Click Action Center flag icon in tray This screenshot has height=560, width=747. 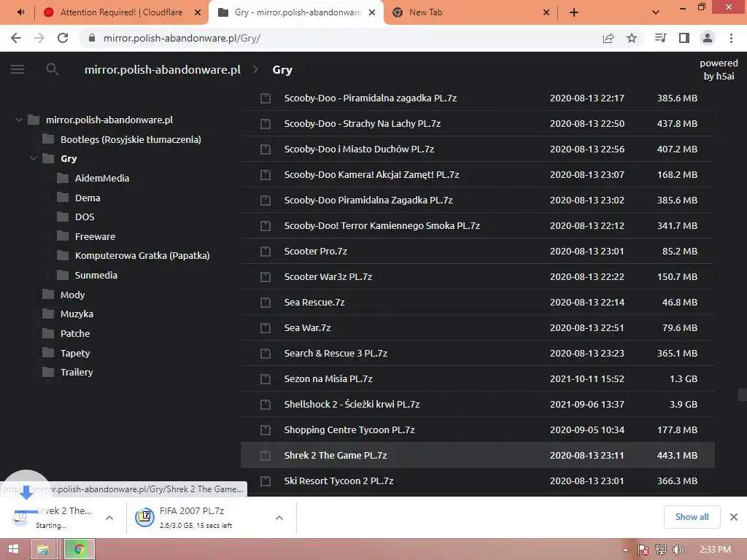(x=643, y=550)
